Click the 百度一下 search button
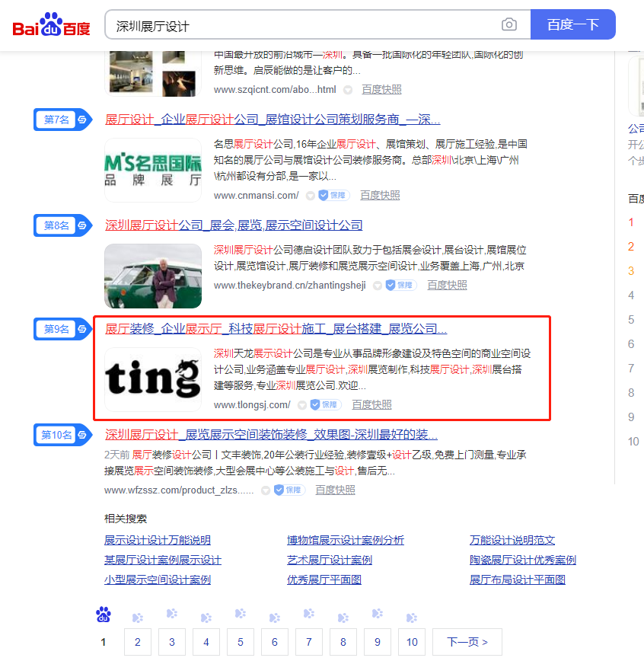The image size is (644, 661). [572, 24]
